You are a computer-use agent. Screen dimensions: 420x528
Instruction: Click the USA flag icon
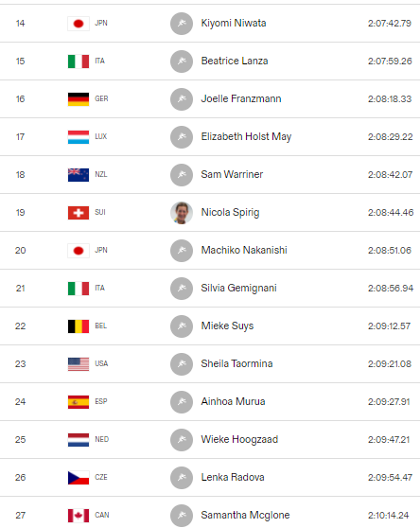coord(79,364)
